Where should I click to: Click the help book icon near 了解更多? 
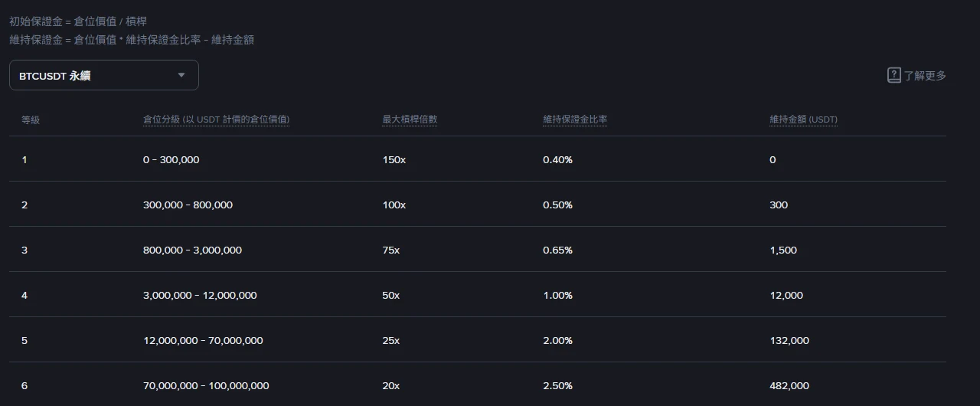(x=893, y=75)
